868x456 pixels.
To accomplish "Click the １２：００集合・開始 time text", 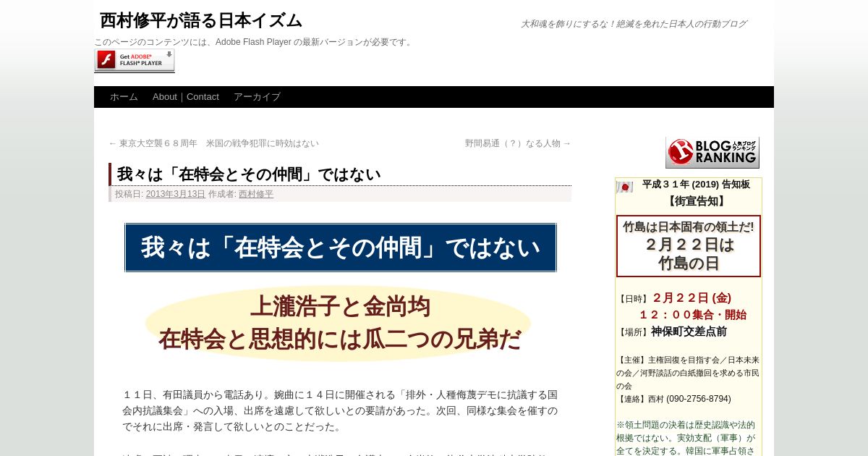I will coord(692,315).
